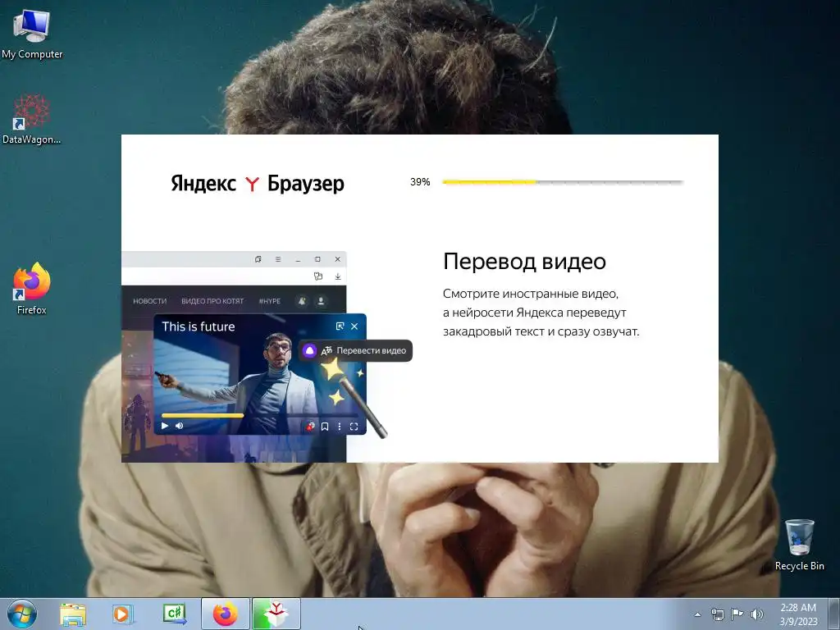Click the description text starting with Смотрите иностранные видео
This screenshot has width=840, height=630.
pos(541,313)
